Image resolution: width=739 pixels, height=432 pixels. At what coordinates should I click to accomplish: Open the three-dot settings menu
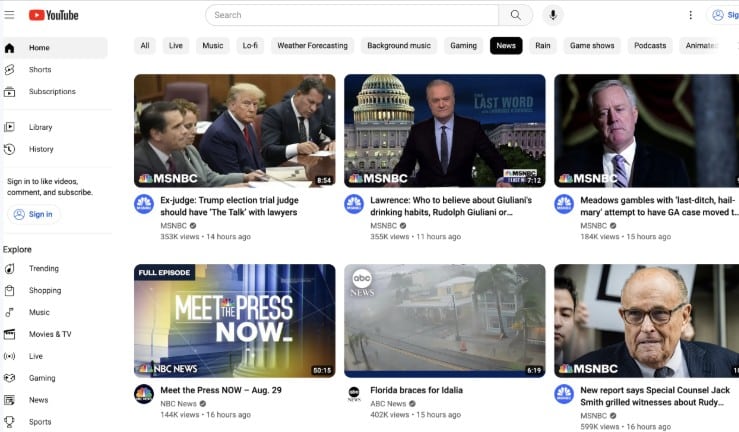(x=690, y=15)
